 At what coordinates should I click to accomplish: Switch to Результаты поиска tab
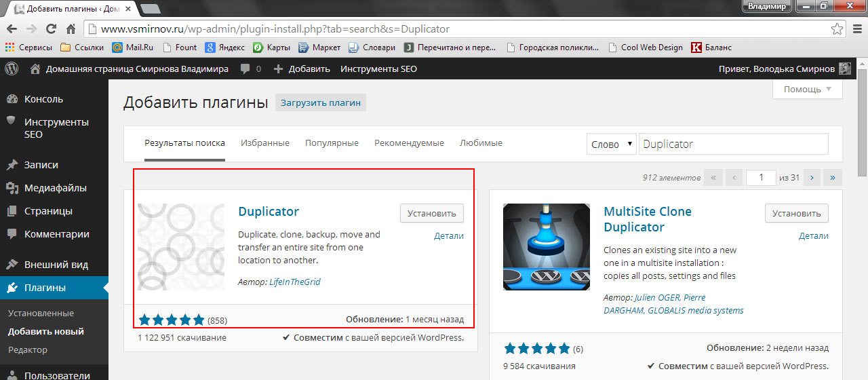pyautogui.click(x=184, y=143)
